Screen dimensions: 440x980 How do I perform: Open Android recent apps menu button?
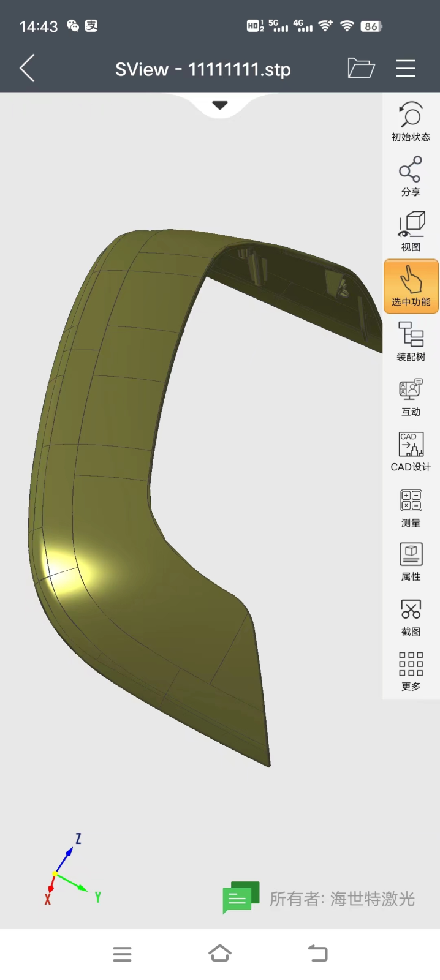coord(122,954)
